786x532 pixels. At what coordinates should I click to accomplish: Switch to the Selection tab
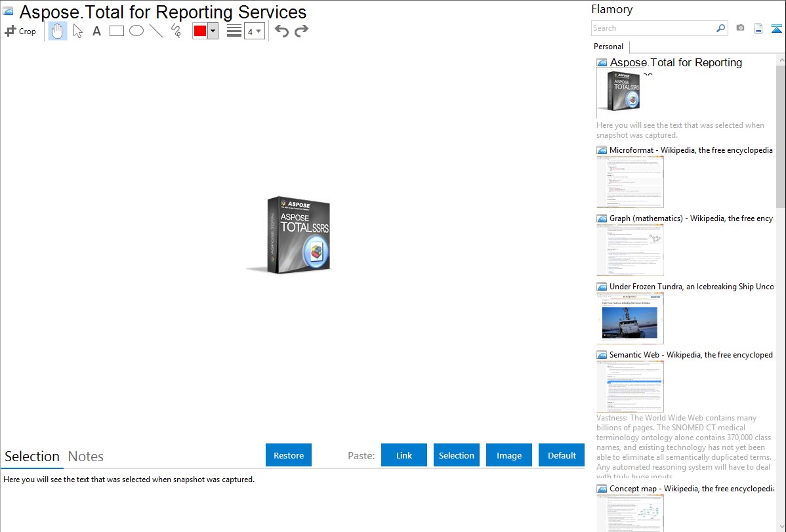click(x=32, y=457)
